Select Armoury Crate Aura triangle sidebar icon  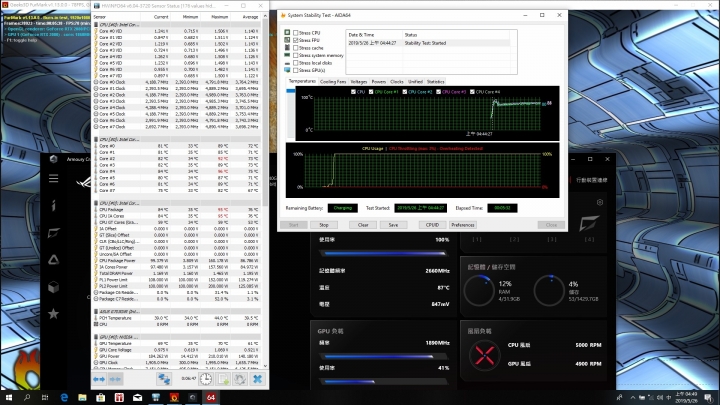[x=54, y=260]
